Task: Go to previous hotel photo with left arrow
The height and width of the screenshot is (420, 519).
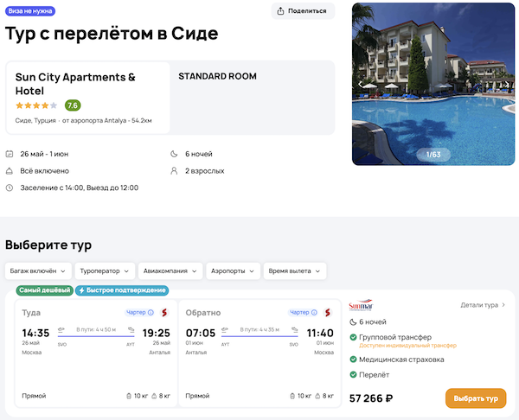Action: coord(361,84)
